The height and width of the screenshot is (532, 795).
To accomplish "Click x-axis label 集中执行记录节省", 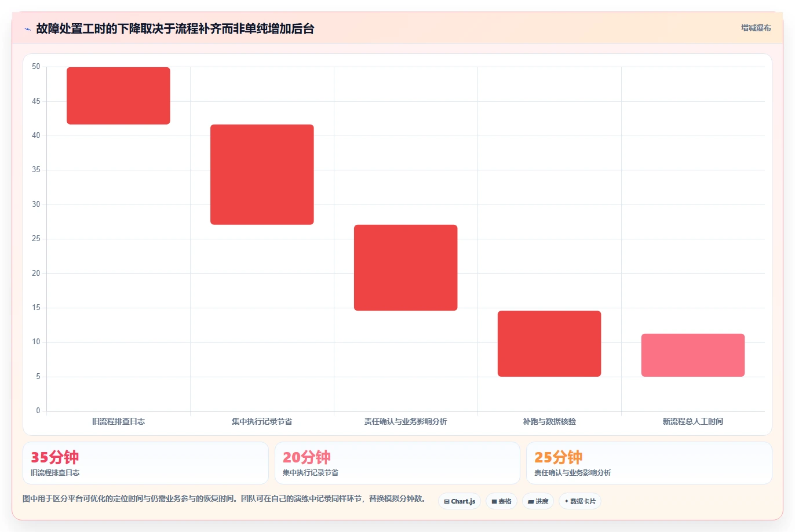I will pyautogui.click(x=262, y=421).
